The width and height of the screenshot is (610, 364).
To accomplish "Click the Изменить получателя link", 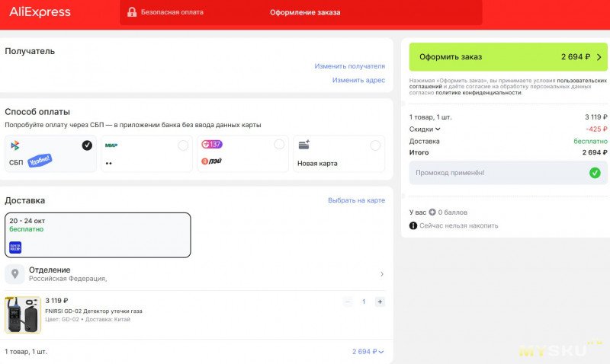I will point(349,66).
